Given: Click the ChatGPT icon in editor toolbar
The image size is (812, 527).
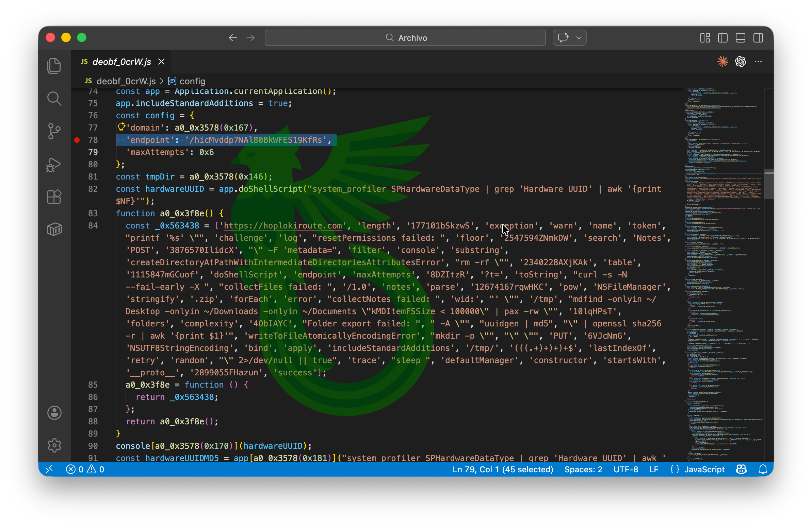Looking at the screenshot, I should tap(740, 62).
